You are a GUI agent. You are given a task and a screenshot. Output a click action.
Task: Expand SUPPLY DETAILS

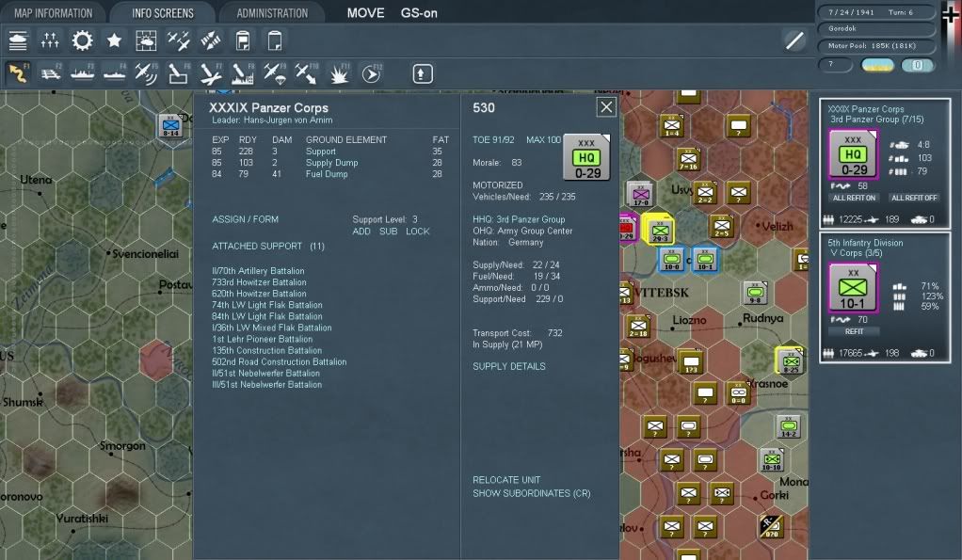point(508,366)
